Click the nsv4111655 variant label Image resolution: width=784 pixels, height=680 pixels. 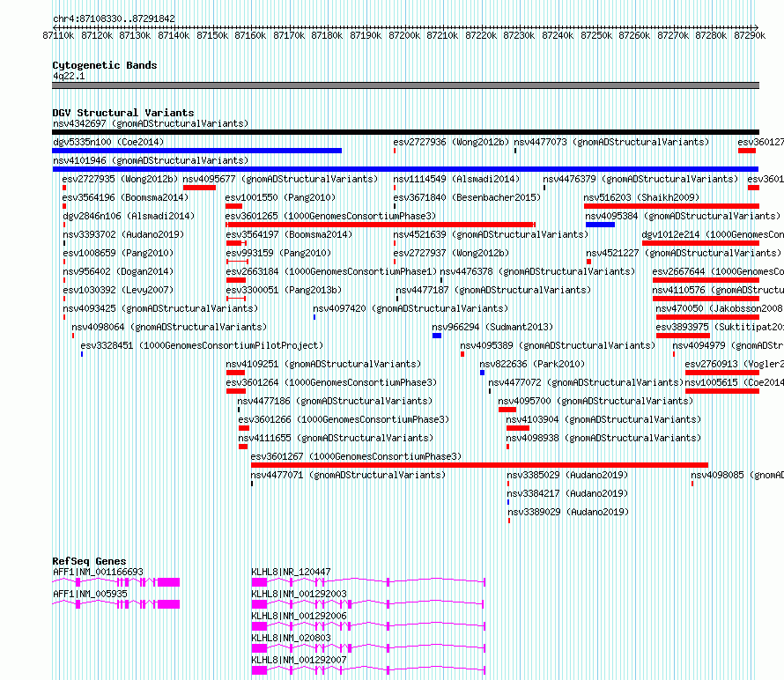point(336,438)
